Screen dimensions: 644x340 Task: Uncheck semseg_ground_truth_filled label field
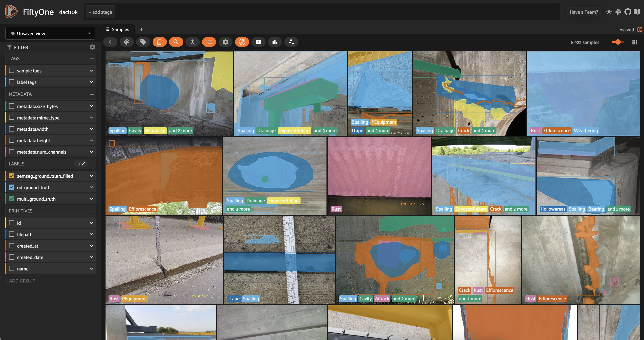(12, 176)
